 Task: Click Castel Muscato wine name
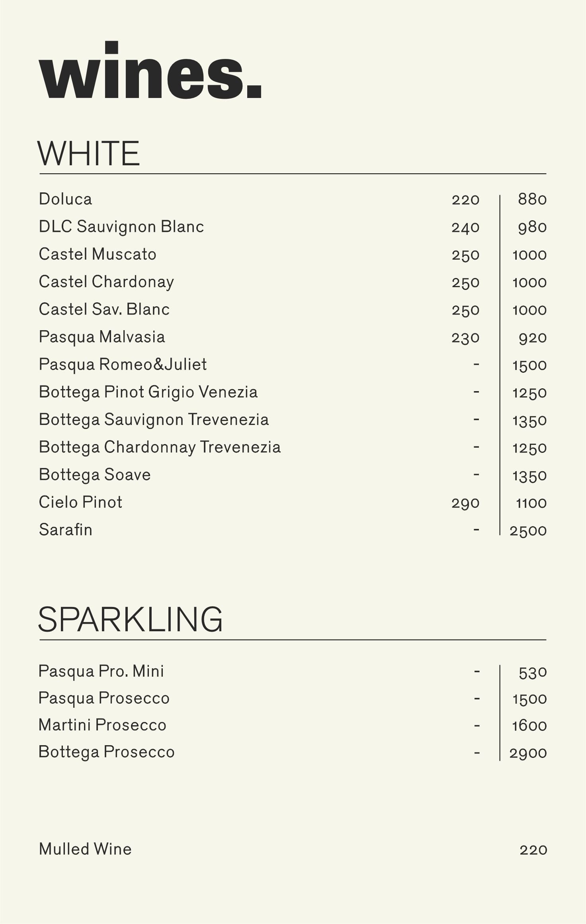(x=98, y=254)
